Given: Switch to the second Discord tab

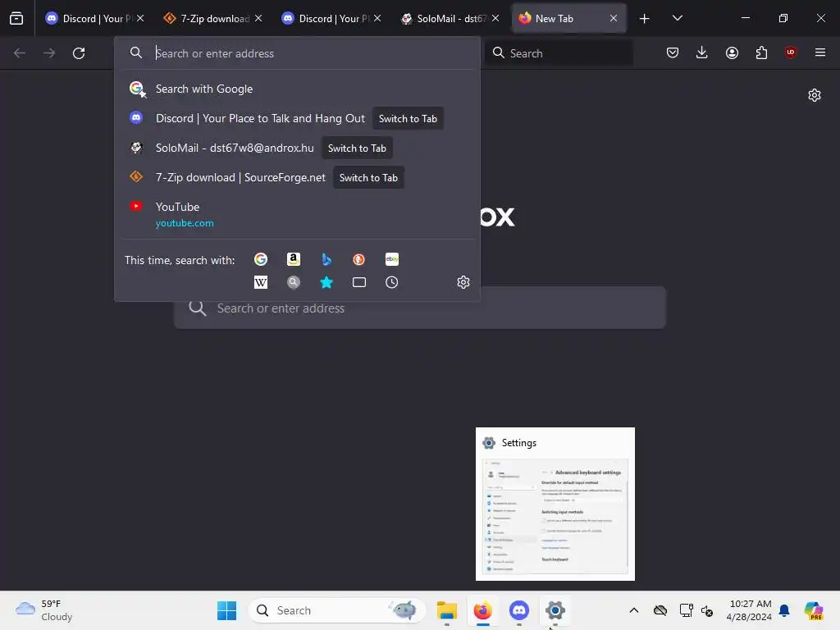Looking at the screenshot, I should (325, 19).
